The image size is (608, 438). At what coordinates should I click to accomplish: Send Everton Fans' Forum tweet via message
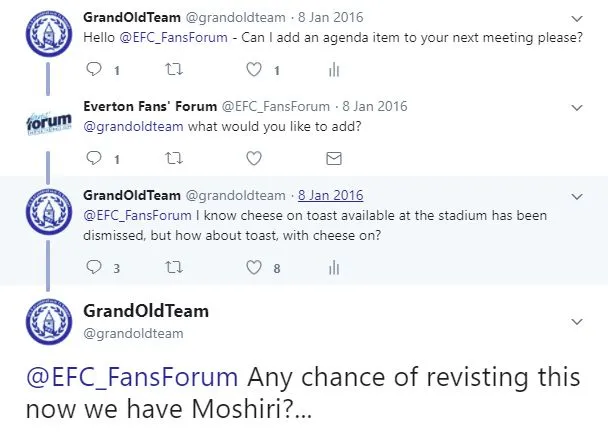coord(334,158)
